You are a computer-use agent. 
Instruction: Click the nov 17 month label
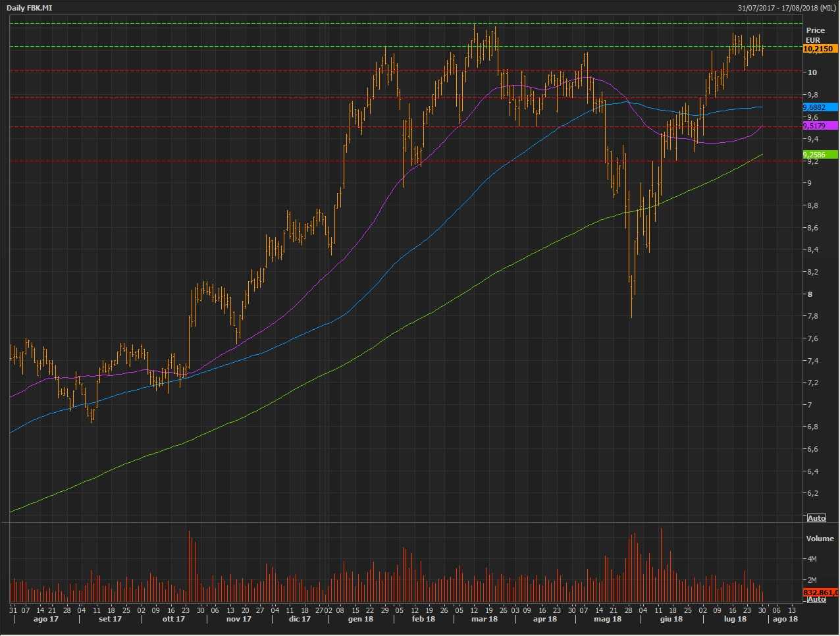[238, 619]
